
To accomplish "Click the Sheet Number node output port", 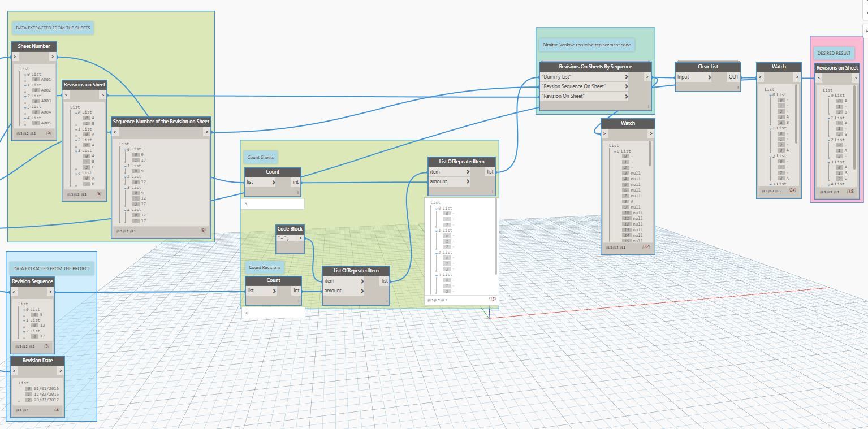I will click(53, 57).
